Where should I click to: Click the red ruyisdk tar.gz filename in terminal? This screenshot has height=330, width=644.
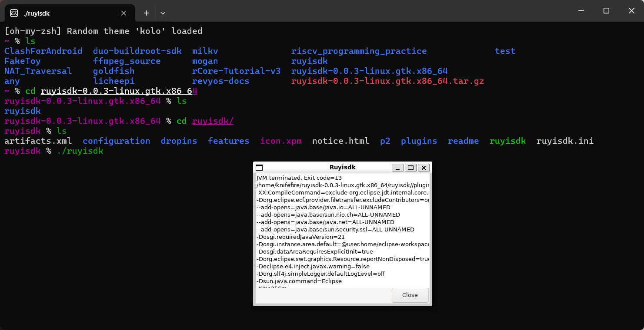coord(387,81)
